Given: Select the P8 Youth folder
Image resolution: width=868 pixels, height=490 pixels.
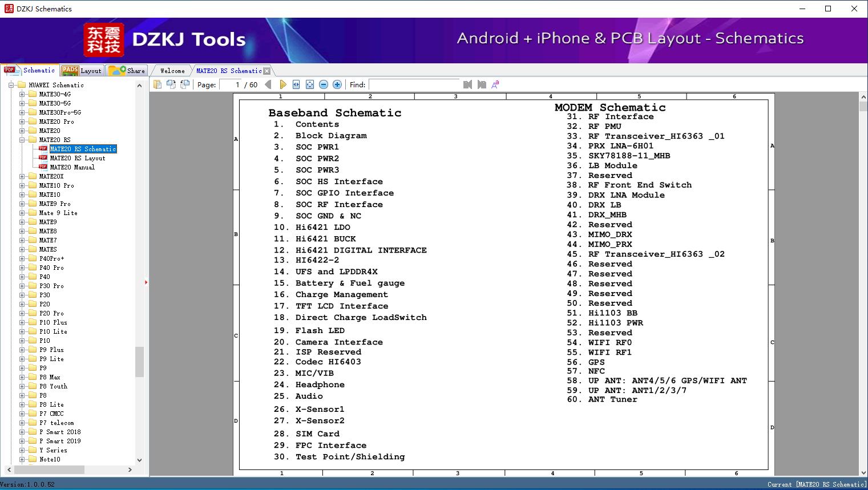Looking at the screenshot, I should (x=53, y=386).
